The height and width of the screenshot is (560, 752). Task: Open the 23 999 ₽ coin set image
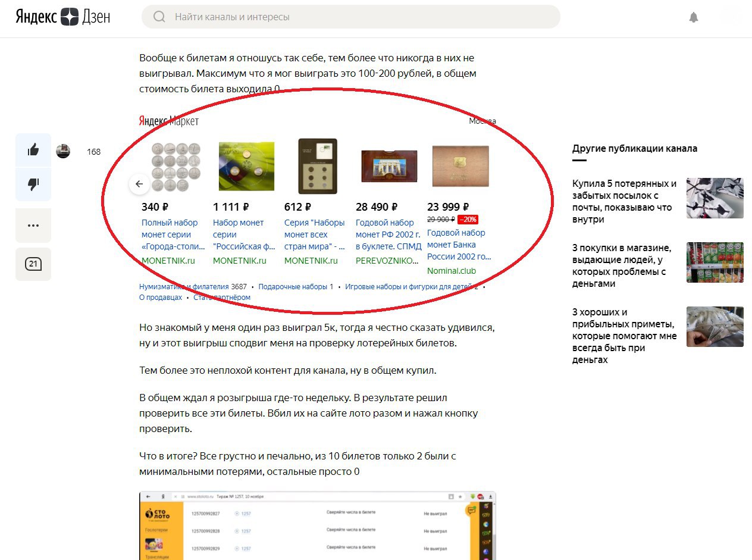(x=460, y=166)
